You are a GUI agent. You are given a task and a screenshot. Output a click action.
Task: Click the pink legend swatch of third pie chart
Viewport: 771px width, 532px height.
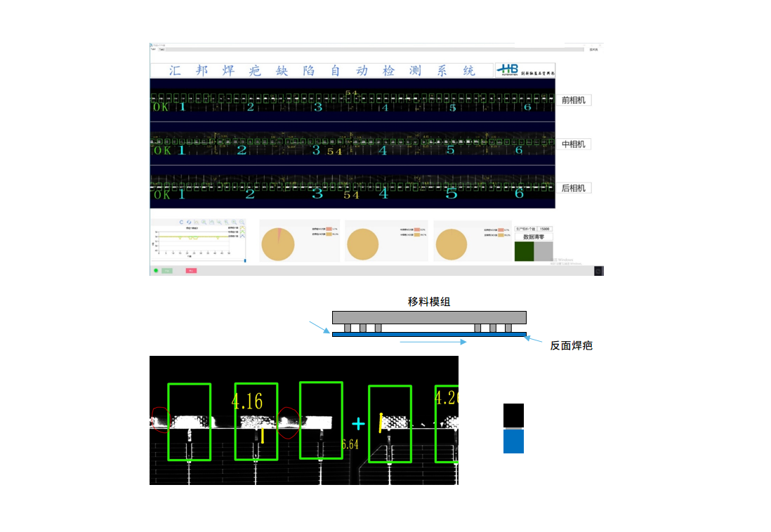501,230
